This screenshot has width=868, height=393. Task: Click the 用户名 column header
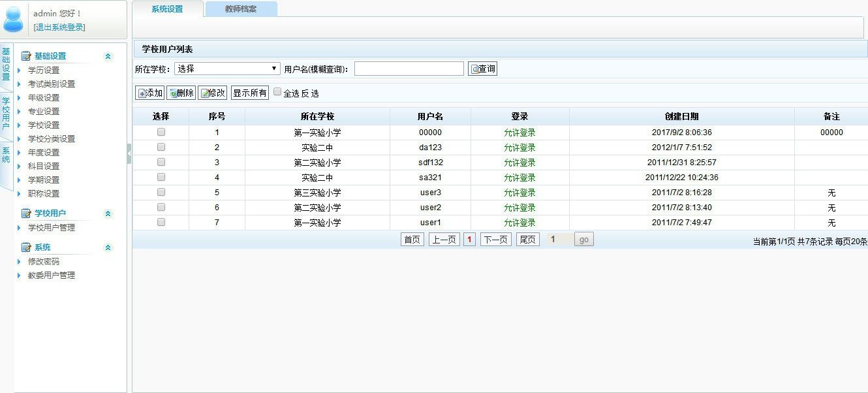pyautogui.click(x=431, y=117)
